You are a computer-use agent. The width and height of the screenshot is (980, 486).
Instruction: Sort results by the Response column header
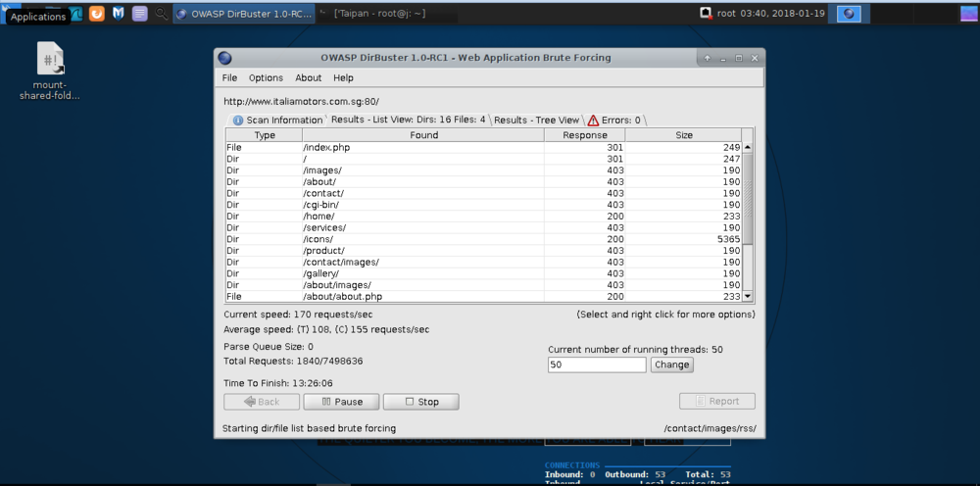coord(585,135)
